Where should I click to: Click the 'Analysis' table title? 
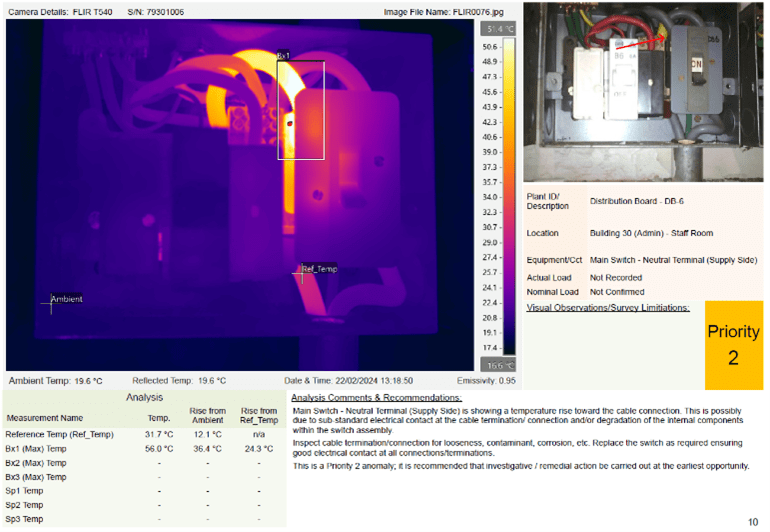point(144,397)
